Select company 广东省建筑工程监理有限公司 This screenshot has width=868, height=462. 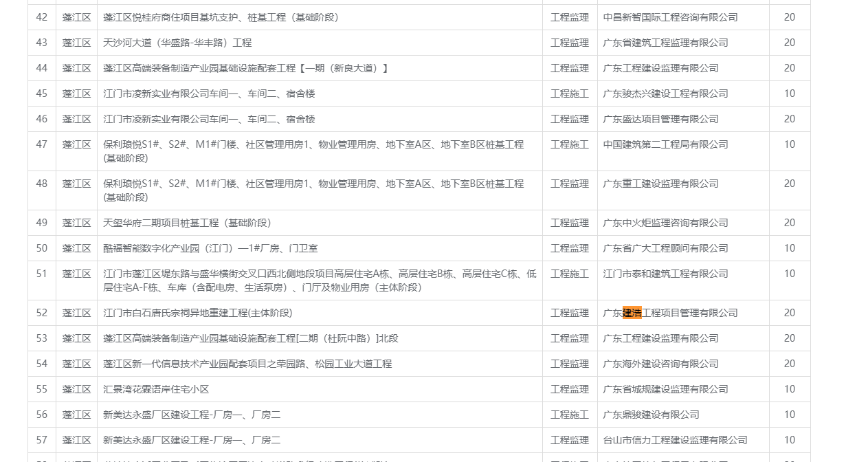click(665, 43)
